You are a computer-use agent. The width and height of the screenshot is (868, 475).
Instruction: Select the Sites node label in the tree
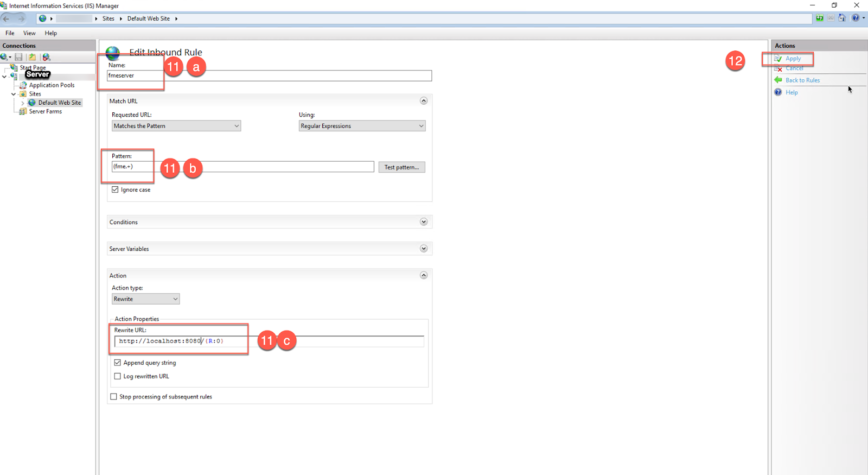click(35, 94)
